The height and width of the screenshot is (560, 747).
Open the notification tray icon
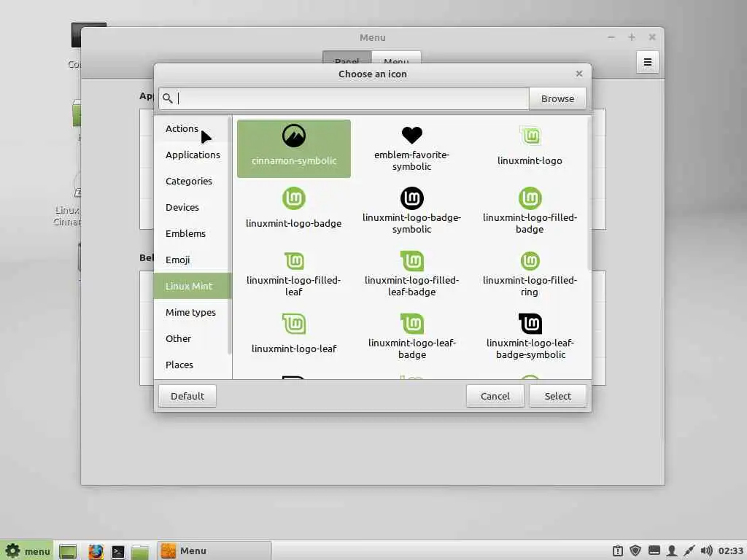coord(618,551)
